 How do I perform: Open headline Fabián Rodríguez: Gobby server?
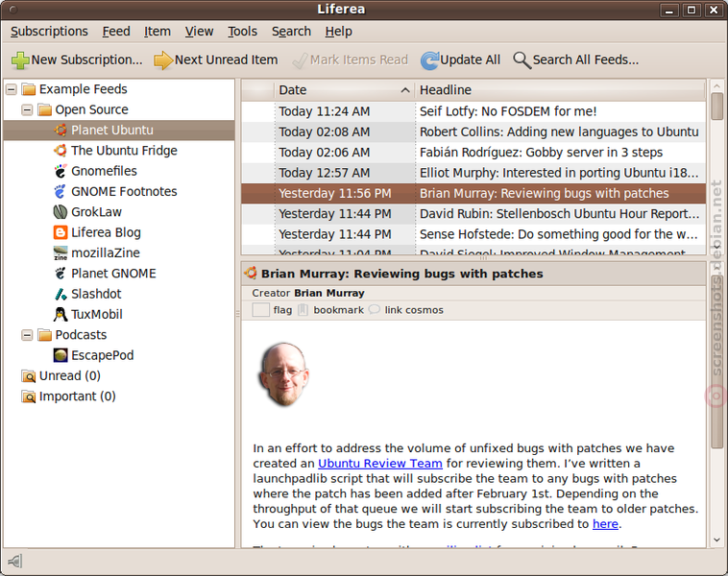(541, 153)
